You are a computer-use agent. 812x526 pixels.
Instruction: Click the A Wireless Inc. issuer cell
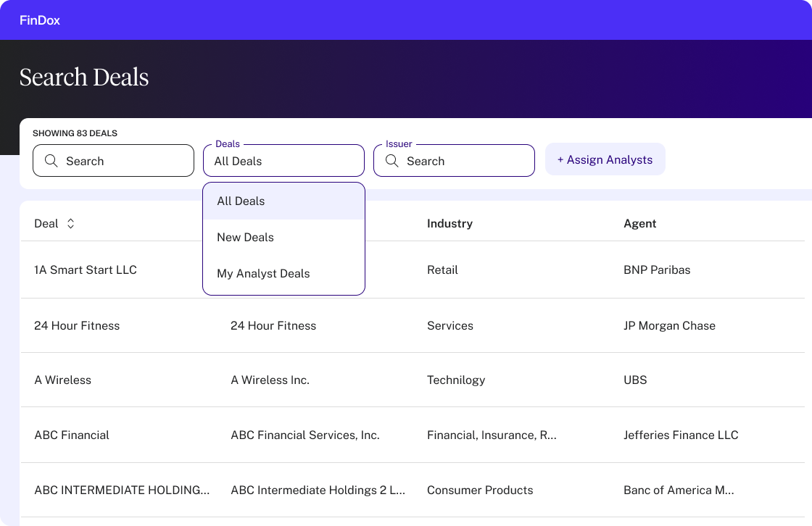coord(270,380)
